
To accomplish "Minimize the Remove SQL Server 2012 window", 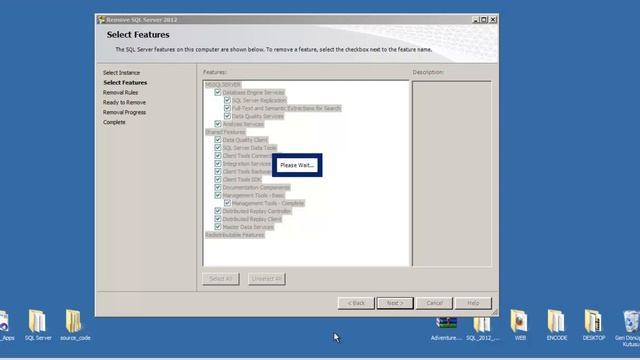I will coord(476,20).
